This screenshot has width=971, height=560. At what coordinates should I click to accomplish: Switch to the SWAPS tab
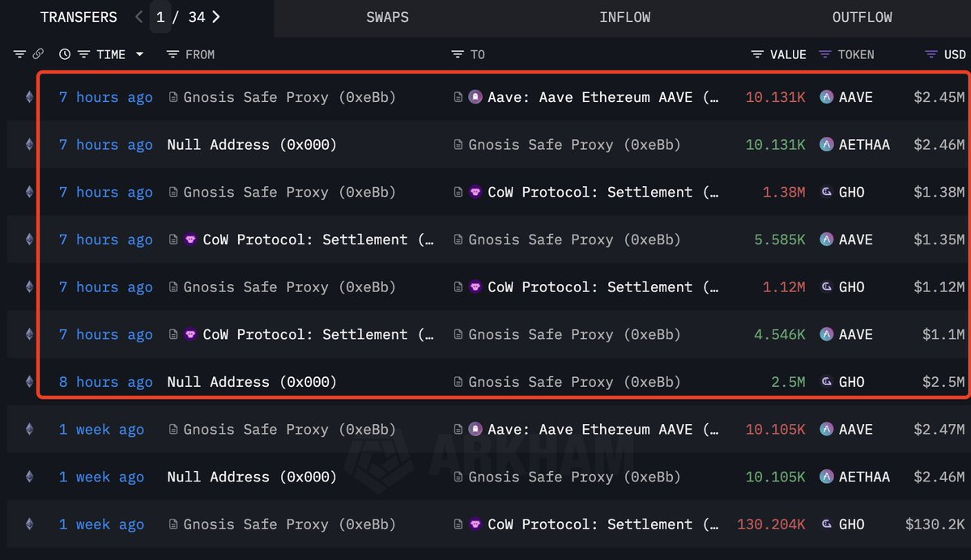click(x=388, y=17)
